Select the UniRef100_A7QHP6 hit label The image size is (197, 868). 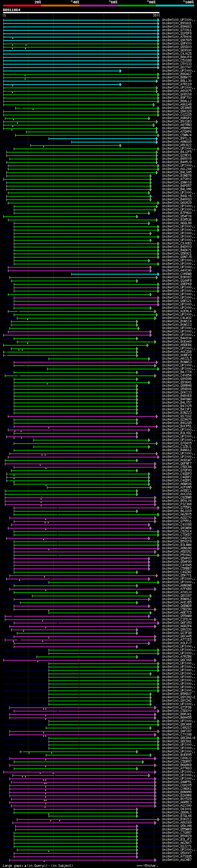click(177, 131)
